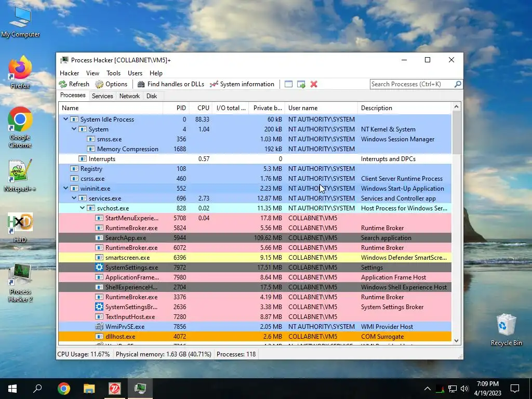Click Physical memory status bar entry
The height and width of the screenshot is (399, 532).
163,354
